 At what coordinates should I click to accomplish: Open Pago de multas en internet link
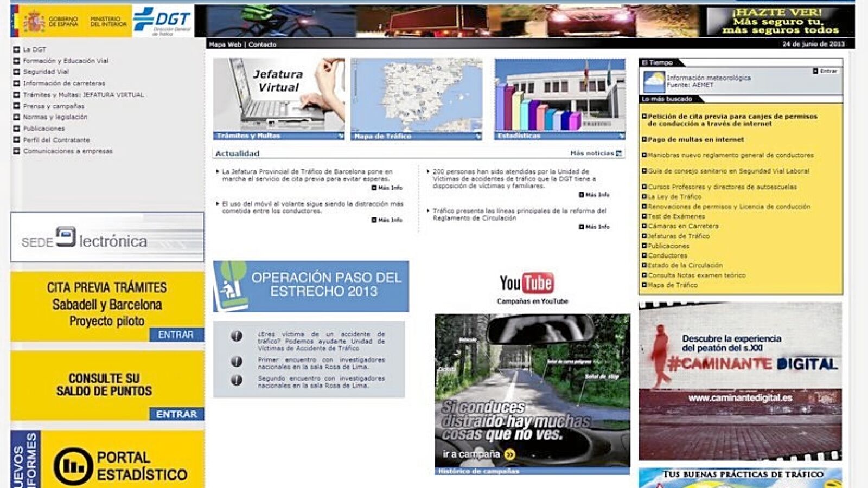(695, 139)
